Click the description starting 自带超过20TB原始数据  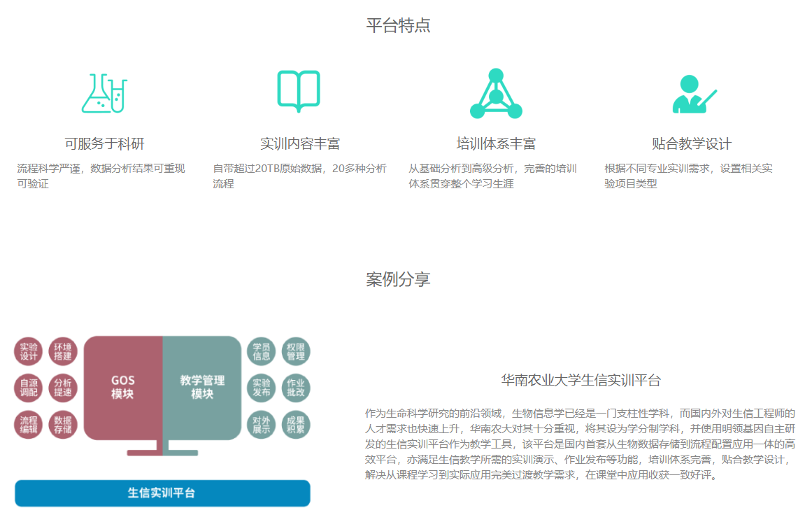300,176
